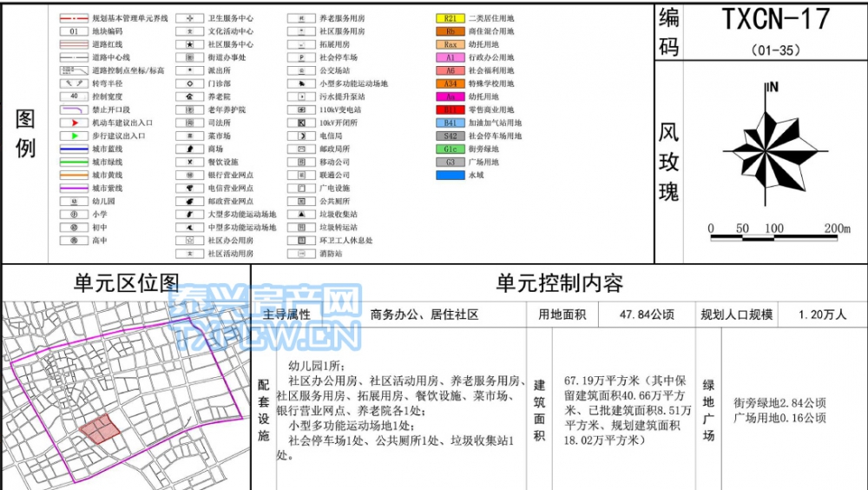Select the 10kV开闭所 symbol
868x490 pixels.
click(x=302, y=122)
